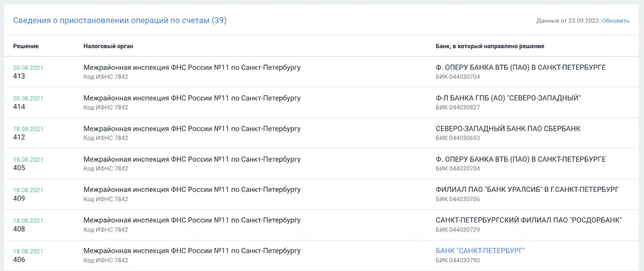
Task: Click the Налоговый орган column header
Action: click(x=108, y=46)
